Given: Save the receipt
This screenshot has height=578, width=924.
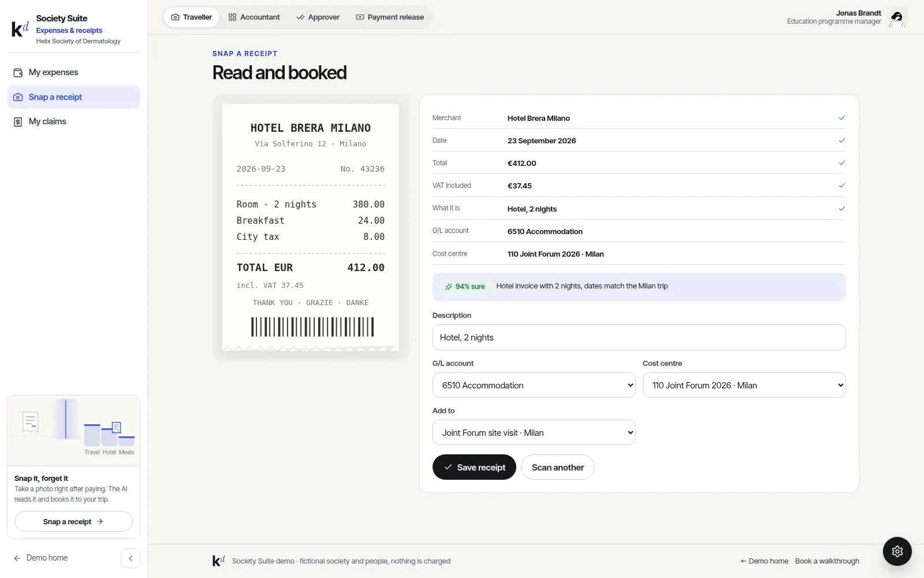Looking at the screenshot, I should (x=474, y=467).
